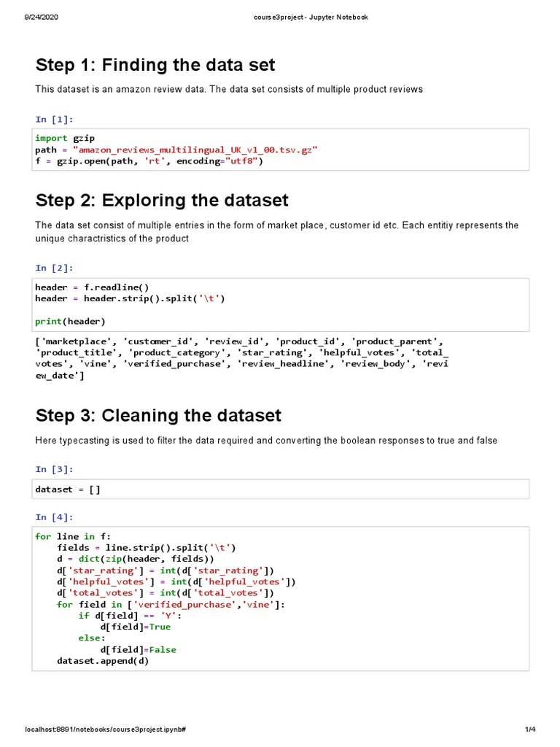
Task: Select the 'dataset = []' code cell
Action: (x=281, y=489)
